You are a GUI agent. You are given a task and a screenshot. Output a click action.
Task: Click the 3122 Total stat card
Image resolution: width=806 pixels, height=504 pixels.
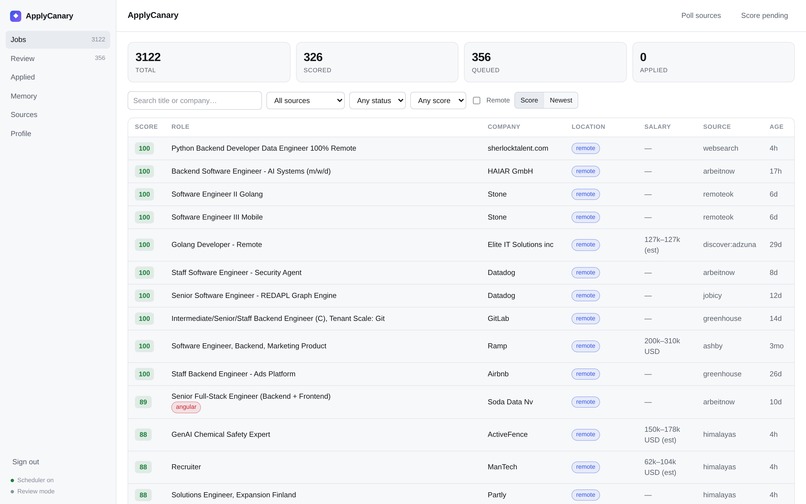pos(209,62)
